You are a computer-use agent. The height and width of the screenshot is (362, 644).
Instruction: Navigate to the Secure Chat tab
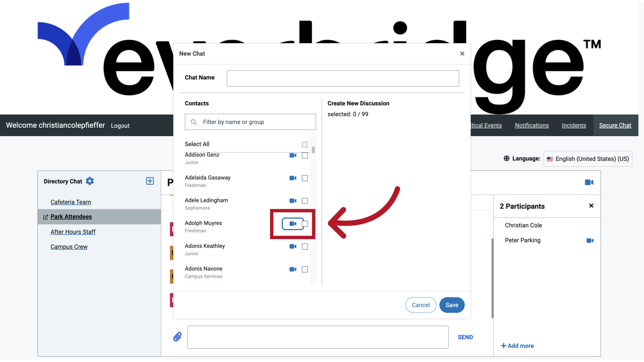(x=615, y=125)
